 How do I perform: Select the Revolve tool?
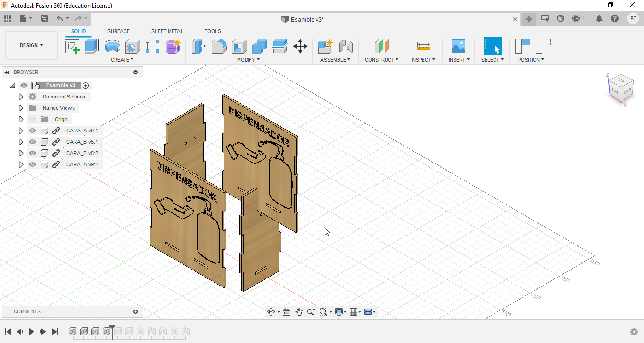point(112,46)
